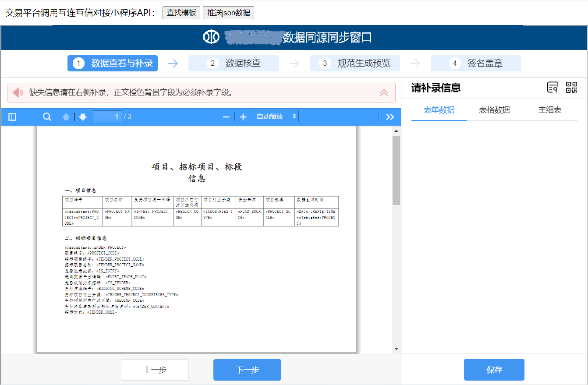Image resolution: width=588 pixels, height=385 pixels.
Task: Go to next page arrow
Action: (83, 117)
